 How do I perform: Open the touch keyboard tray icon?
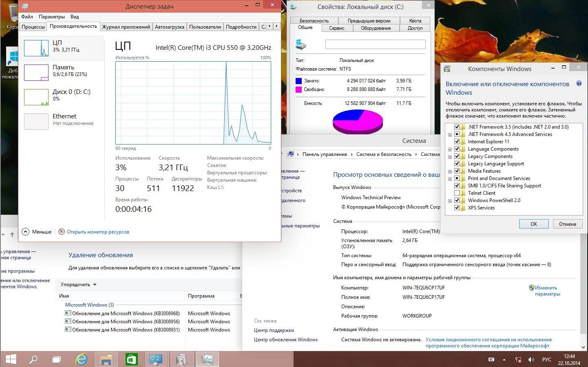pos(491,360)
